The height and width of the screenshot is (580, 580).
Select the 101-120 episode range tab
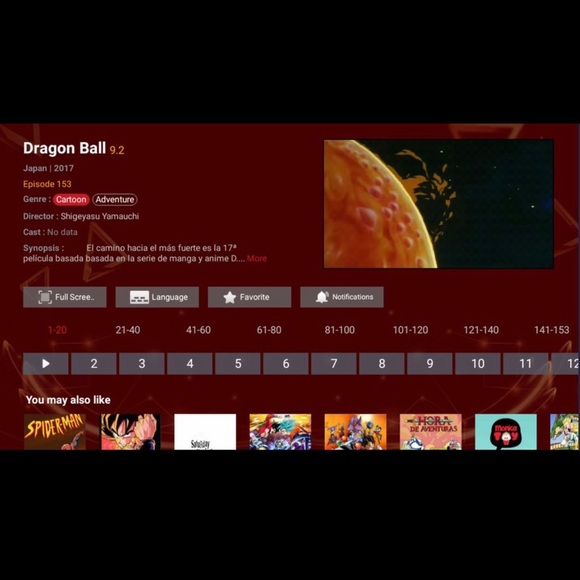[x=410, y=330]
